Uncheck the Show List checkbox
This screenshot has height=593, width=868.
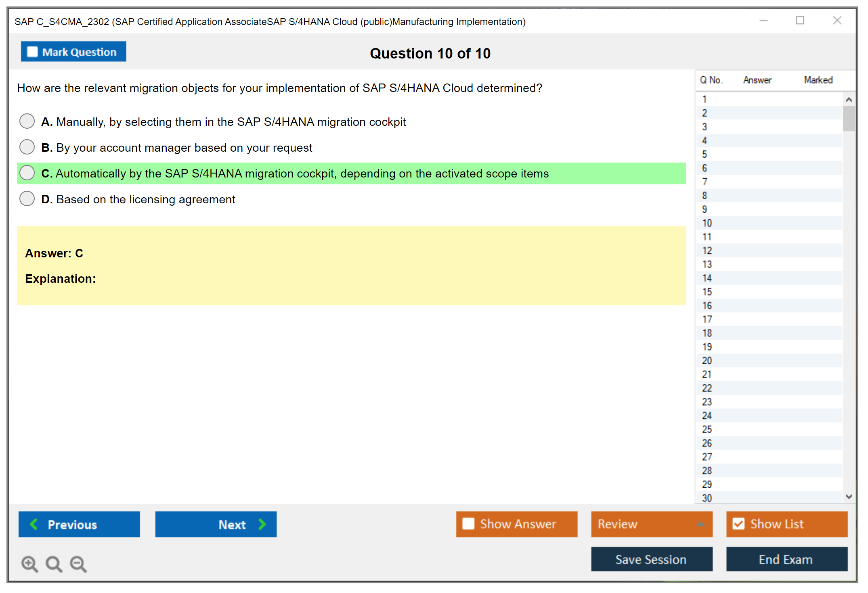[x=738, y=524]
